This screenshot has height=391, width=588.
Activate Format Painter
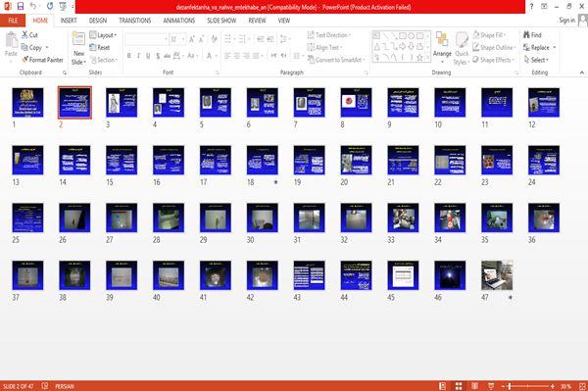coord(42,60)
